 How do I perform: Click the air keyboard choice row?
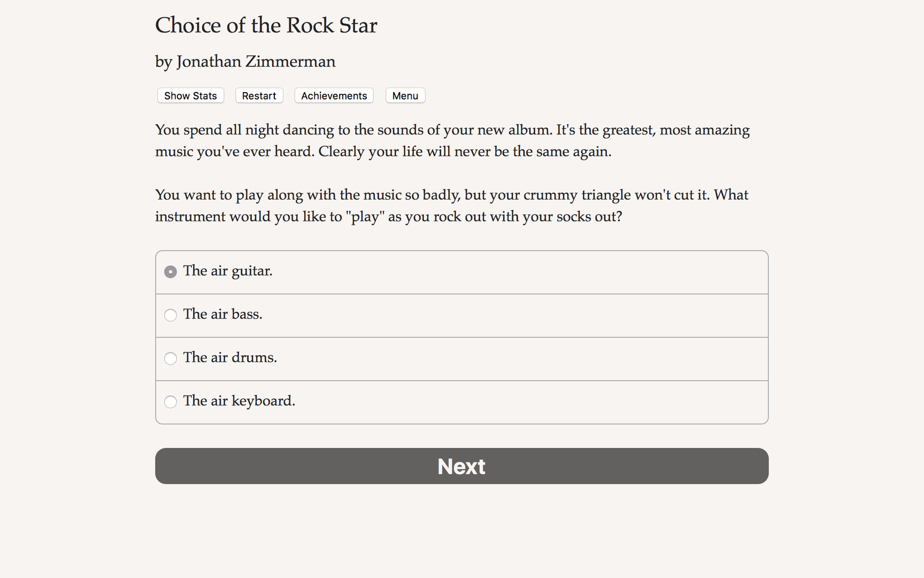tap(461, 402)
